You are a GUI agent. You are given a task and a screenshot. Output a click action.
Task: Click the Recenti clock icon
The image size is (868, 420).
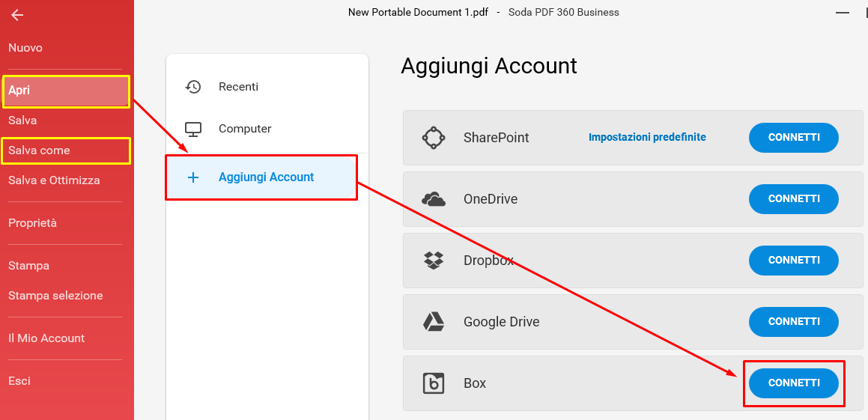click(193, 87)
